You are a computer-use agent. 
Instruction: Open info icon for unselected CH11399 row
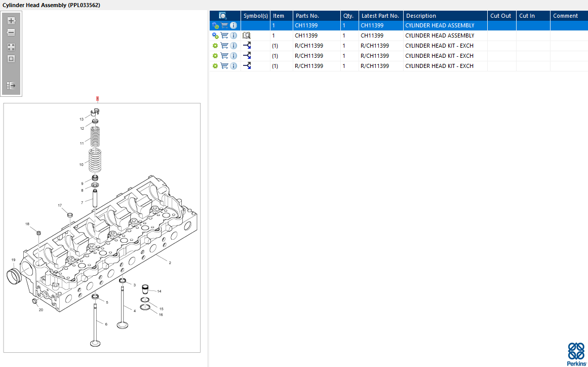[x=233, y=35]
